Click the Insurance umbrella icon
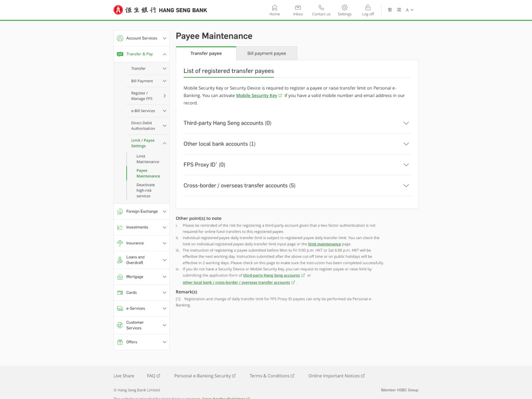 120,243
